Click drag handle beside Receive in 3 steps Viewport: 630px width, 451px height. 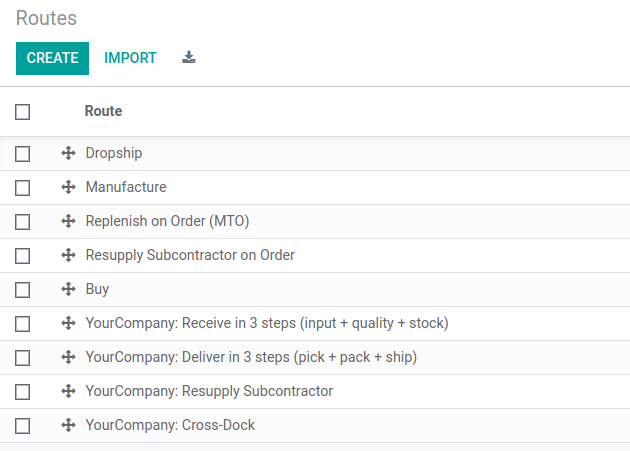point(68,324)
